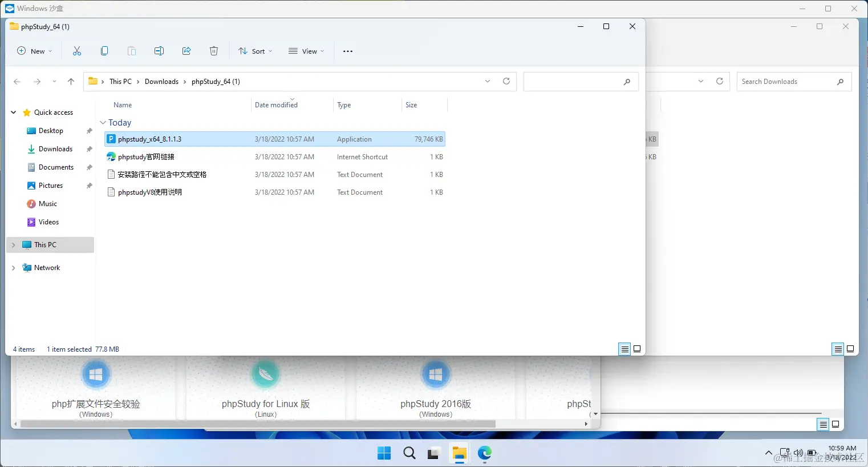
Task: Click the Cut scissors icon in toolbar
Action: point(77,51)
